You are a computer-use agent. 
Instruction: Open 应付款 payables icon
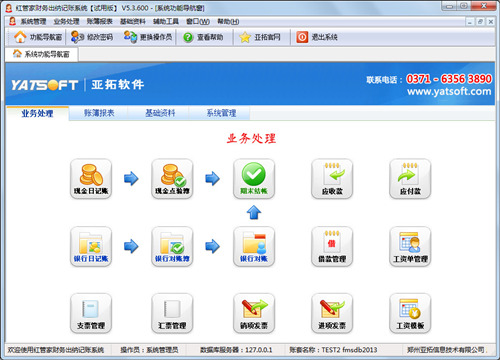pos(410,179)
